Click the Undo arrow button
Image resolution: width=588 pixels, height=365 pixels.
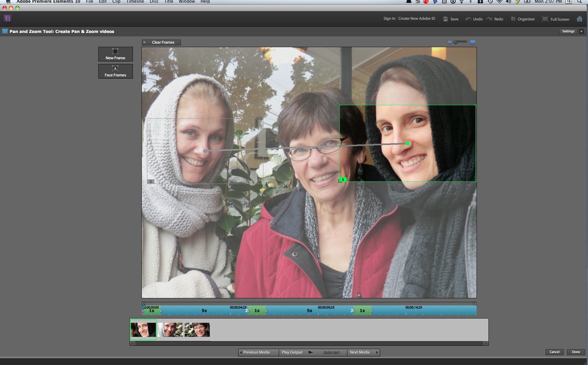tap(469, 19)
